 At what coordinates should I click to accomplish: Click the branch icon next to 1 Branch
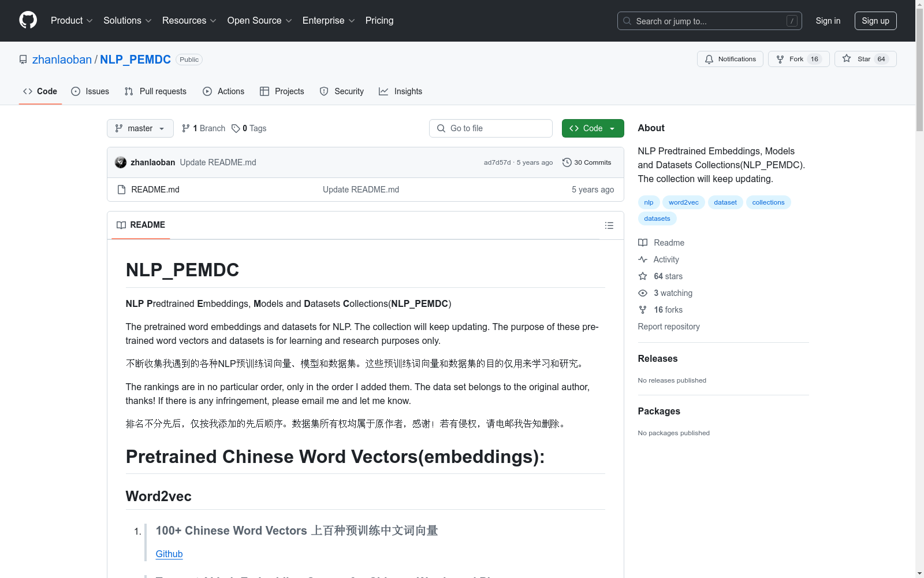click(x=186, y=128)
